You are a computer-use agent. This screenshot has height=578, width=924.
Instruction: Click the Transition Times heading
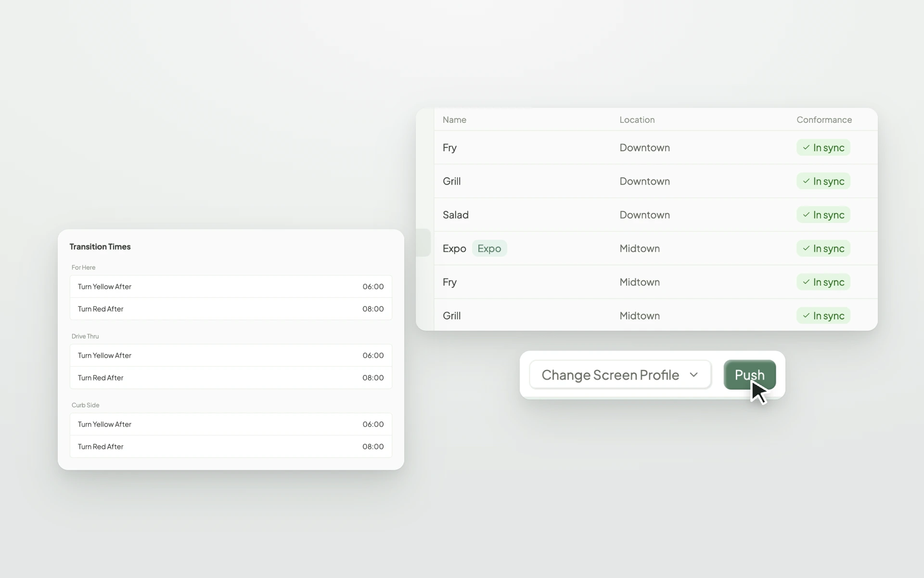100,247
